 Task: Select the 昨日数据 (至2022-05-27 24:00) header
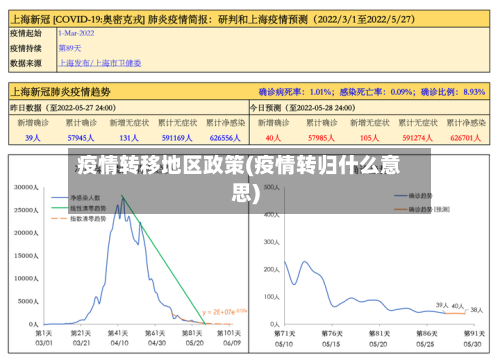pos(63,108)
